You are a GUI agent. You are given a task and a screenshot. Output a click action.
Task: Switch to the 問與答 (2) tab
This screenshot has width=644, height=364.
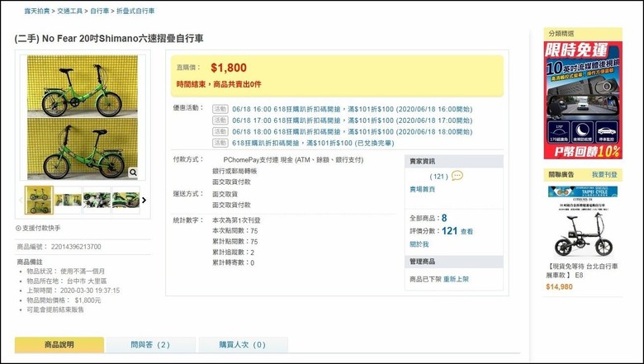click(x=151, y=345)
